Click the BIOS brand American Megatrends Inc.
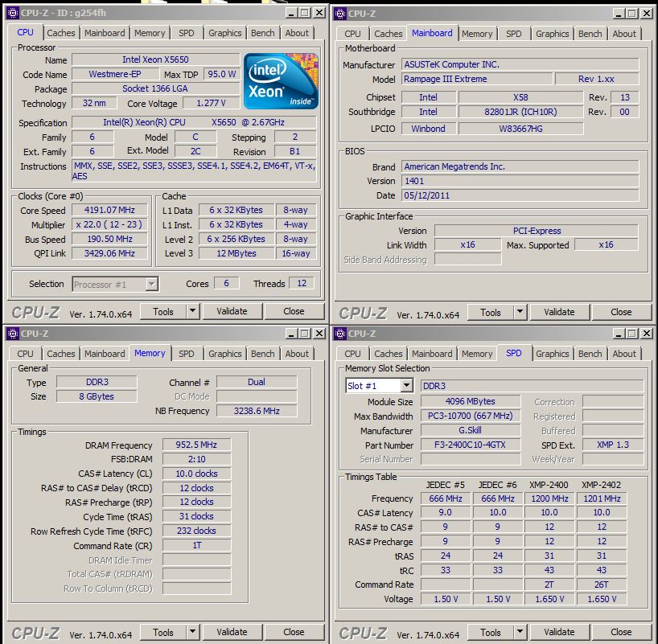Screen dimensions: 658x644 pyautogui.click(x=520, y=166)
